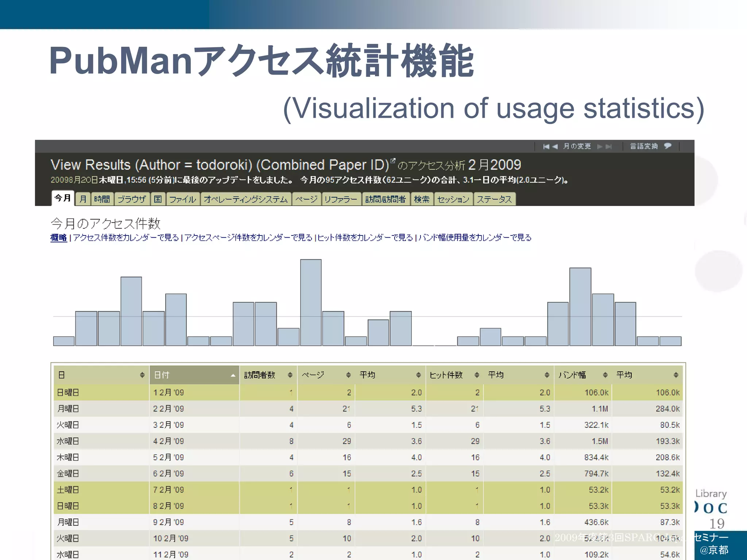Sort the last 平均 column arrows
Viewport: 747px width, 560px height.
click(676, 375)
